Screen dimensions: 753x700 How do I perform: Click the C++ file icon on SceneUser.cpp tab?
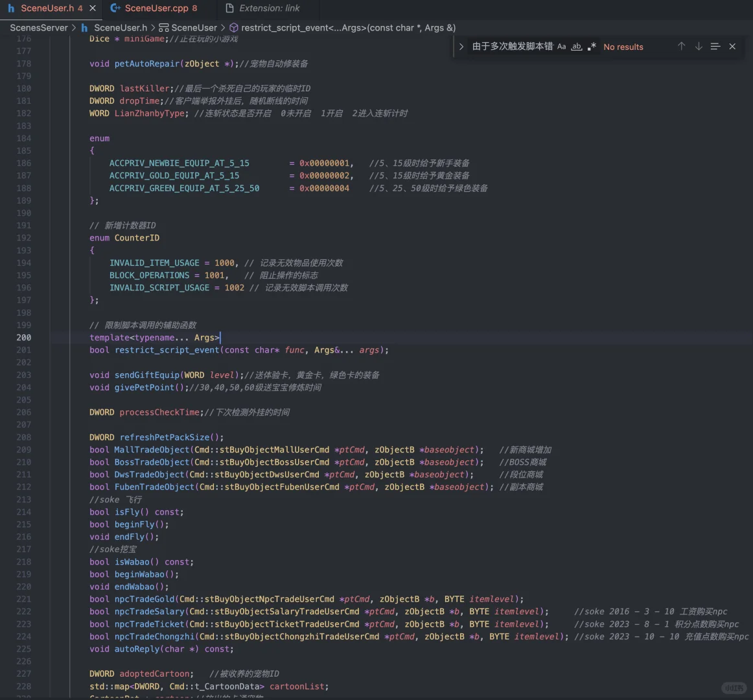115,8
